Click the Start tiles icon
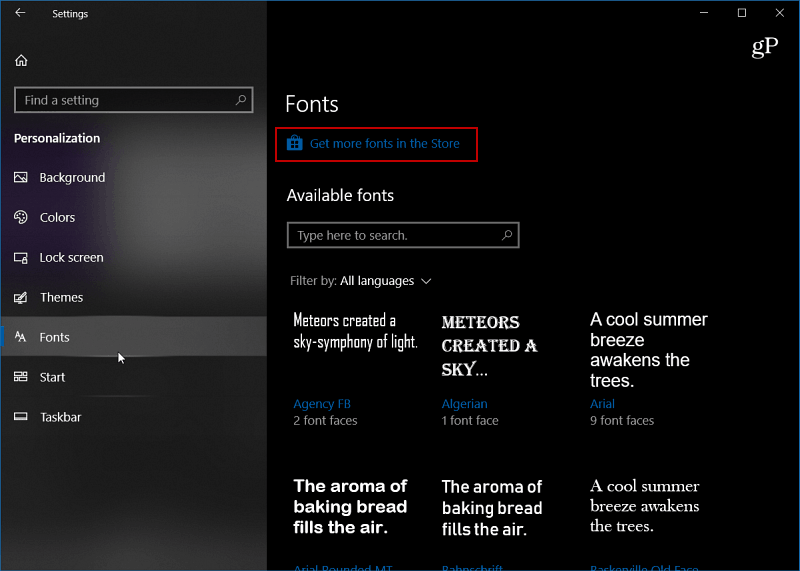Image resolution: width=800 pixels, height=571 pixels. (x=21, y=377)
